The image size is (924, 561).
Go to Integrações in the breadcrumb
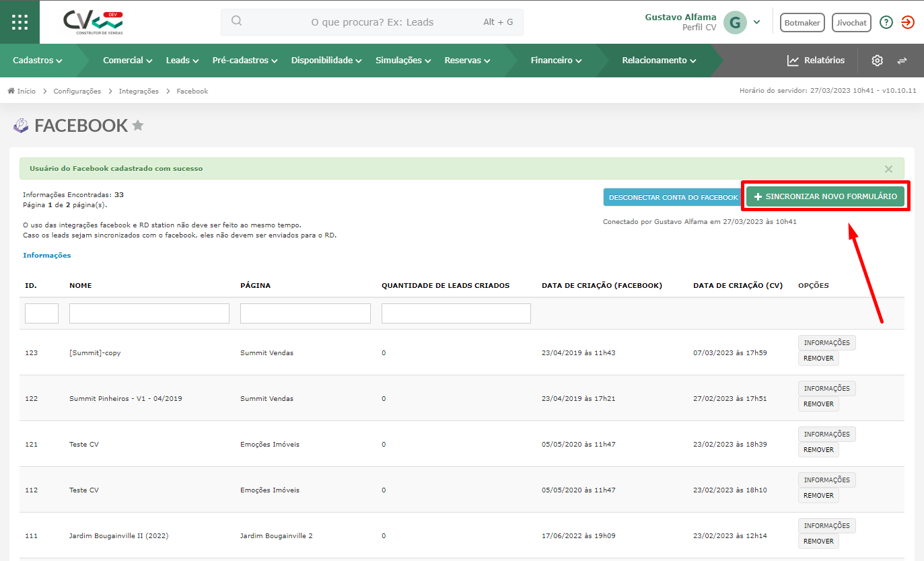tap(139, 91)
